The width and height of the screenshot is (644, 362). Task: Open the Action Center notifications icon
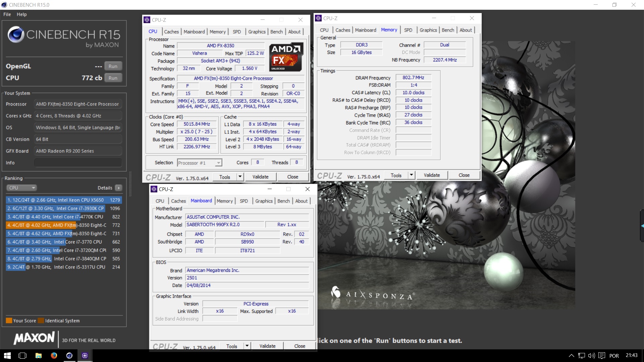pos(602,356)
